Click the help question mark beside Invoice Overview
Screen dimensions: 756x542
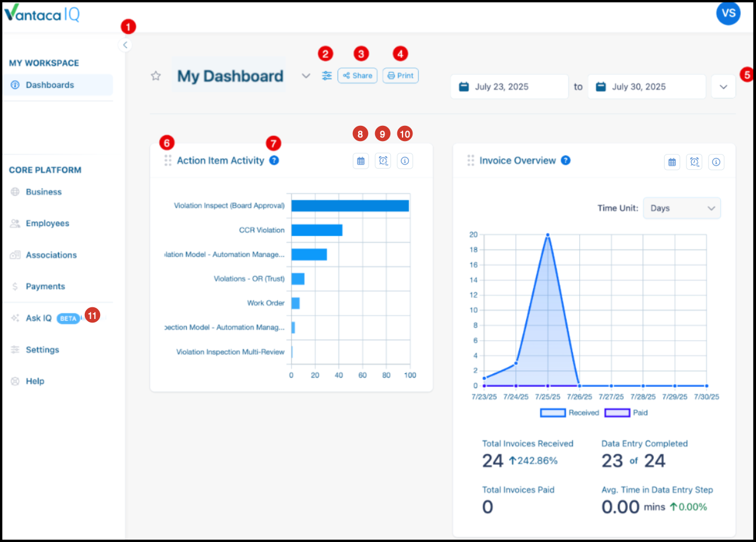[x=566, y=160]
